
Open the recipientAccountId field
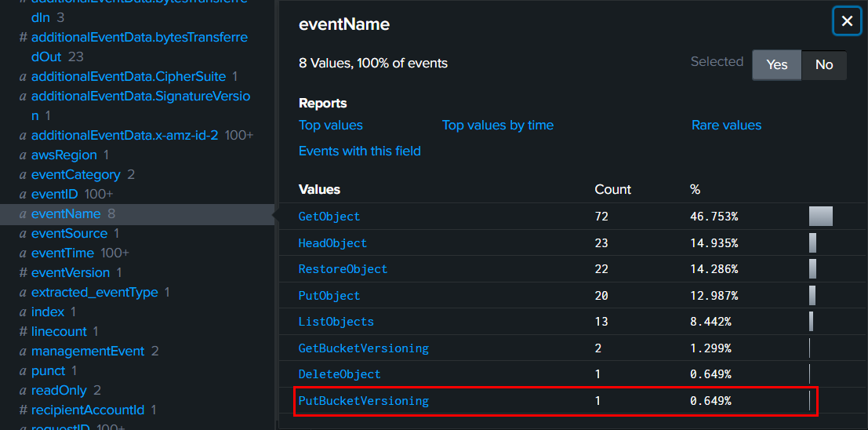87,410
